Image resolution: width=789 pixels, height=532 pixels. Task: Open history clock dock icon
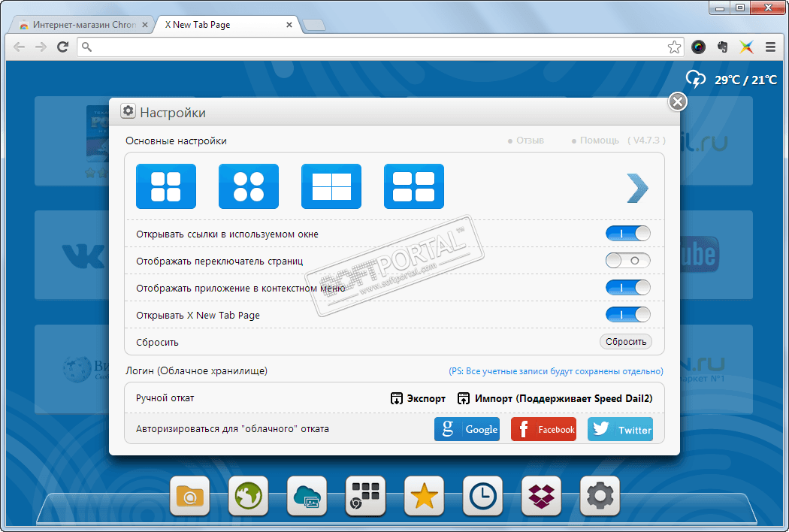click(x=482, y=496)
